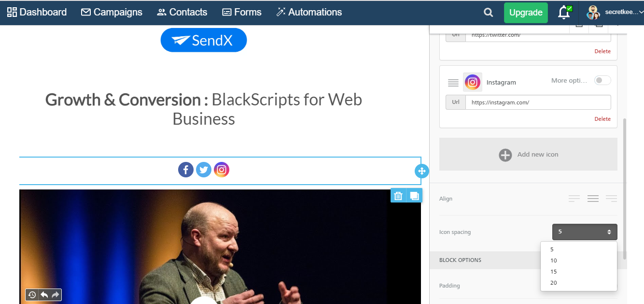Redo the last change
Image resolution: width=644 pixels, height=304 pixels.
coord(56,295)
